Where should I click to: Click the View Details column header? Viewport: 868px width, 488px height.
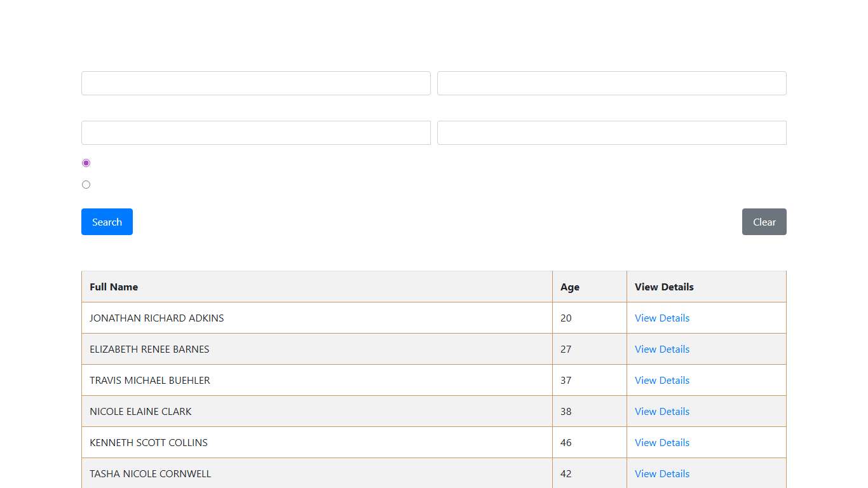(664, 287)
